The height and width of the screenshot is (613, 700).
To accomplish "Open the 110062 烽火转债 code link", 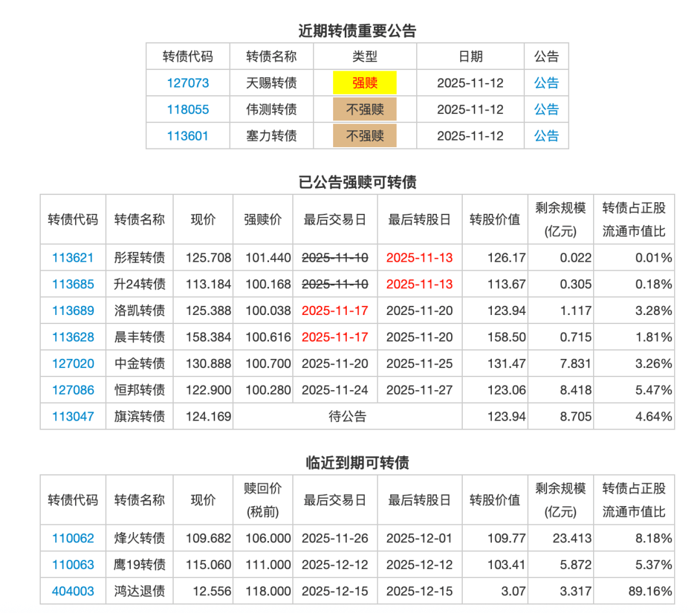I will pyautogui.click(x=73, y=538).
